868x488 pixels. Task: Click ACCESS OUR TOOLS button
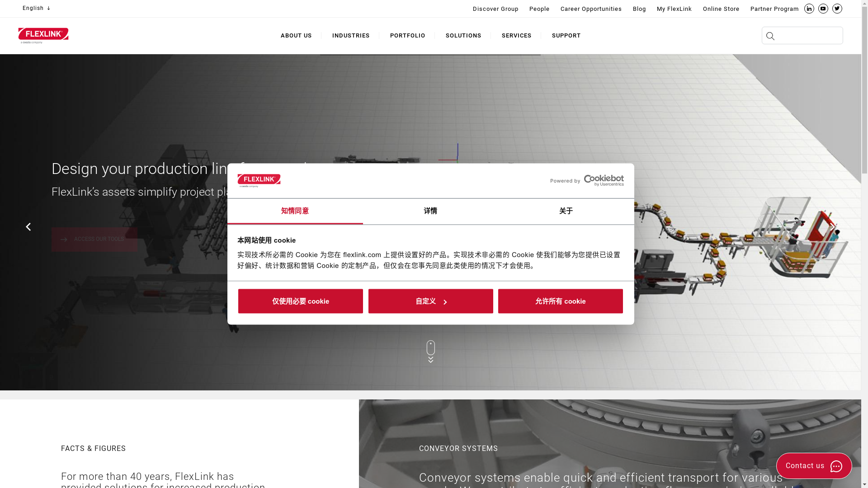(x=94, y=239)
